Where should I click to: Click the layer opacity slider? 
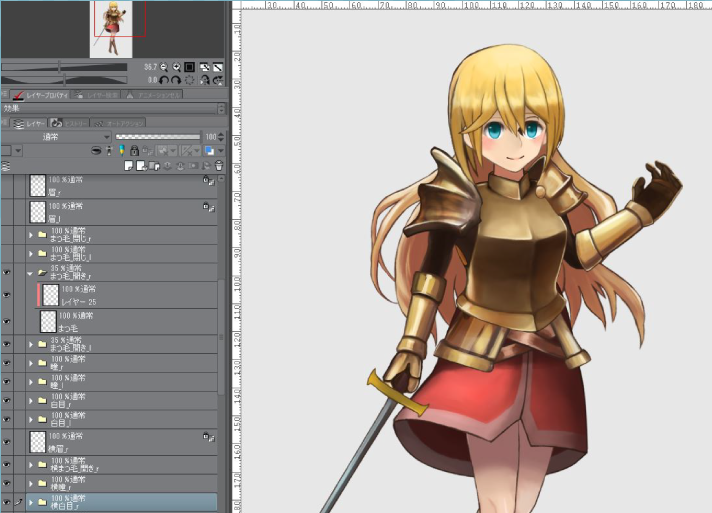158,137
